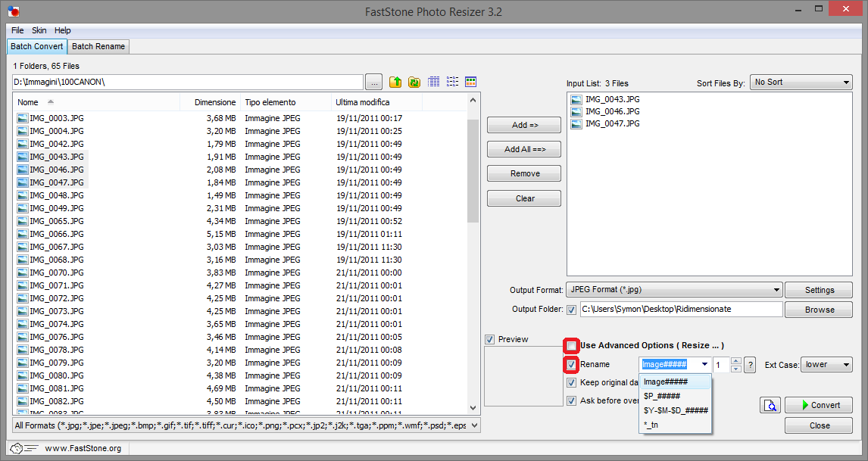This screenshot has width=868, height=461.
Task: Click file icon of IMG_0071.JPG in folder list
Action: pyautogui.click(x=22, y=285)
